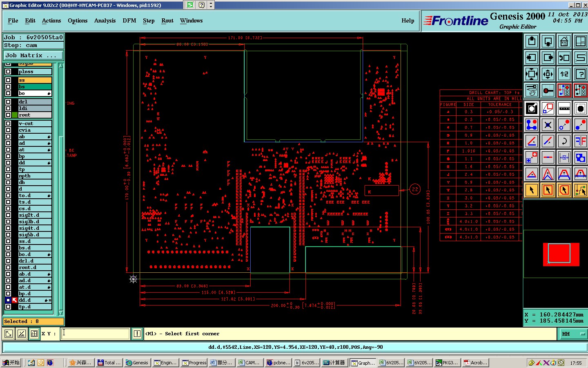The width and height of the screenshot is (588, 368).
Task: Click the pan down view icon
Action: tap(548, 41)
